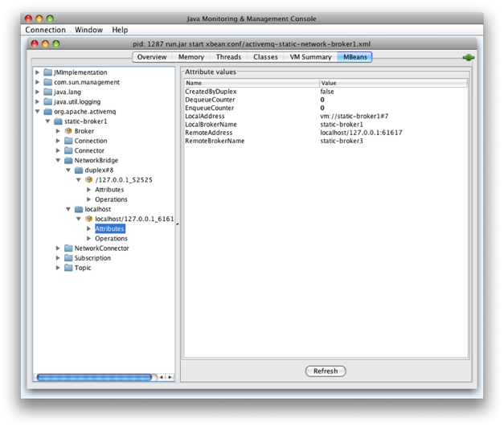
Task: Click the /127.0.0.1_52525 MBean icon
Action: (88, 180)
